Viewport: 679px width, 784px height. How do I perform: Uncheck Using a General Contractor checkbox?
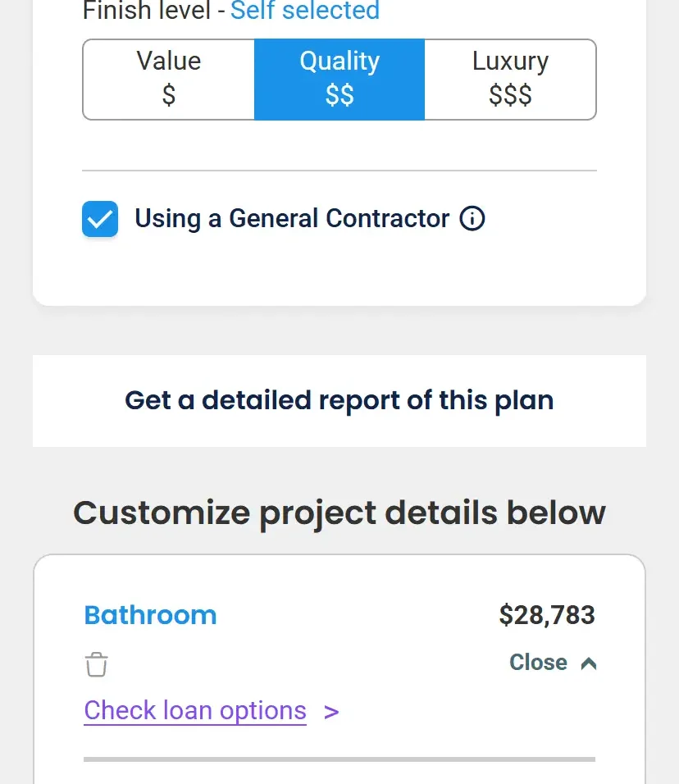(100, 219)
